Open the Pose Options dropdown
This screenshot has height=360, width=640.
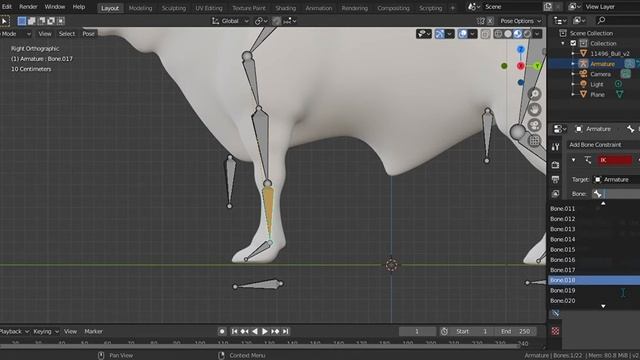pos(521,21)
